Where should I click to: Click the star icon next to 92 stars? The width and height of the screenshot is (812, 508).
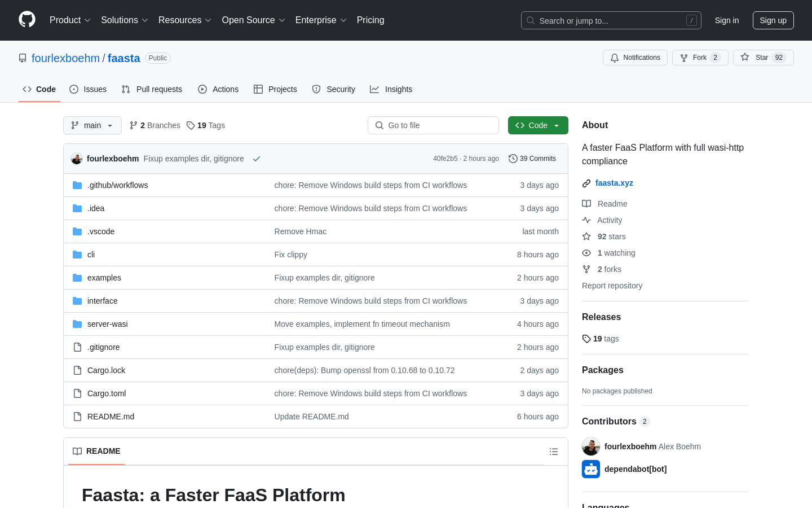coord(586,237)
